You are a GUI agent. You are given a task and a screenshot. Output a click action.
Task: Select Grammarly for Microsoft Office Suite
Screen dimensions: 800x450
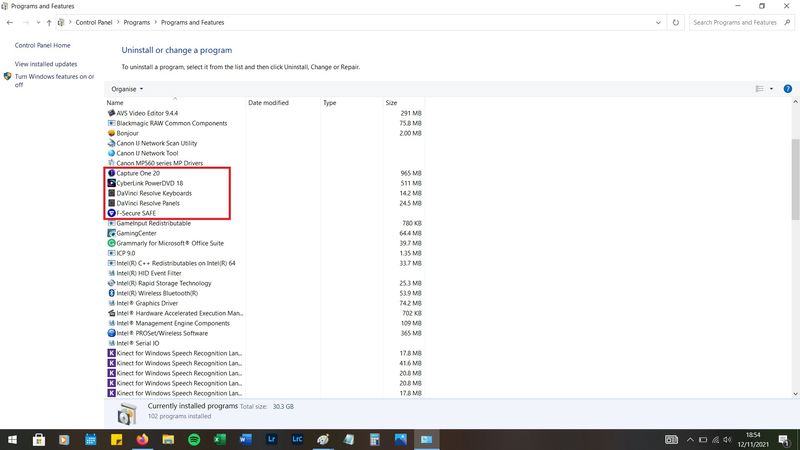coord(169,243)
